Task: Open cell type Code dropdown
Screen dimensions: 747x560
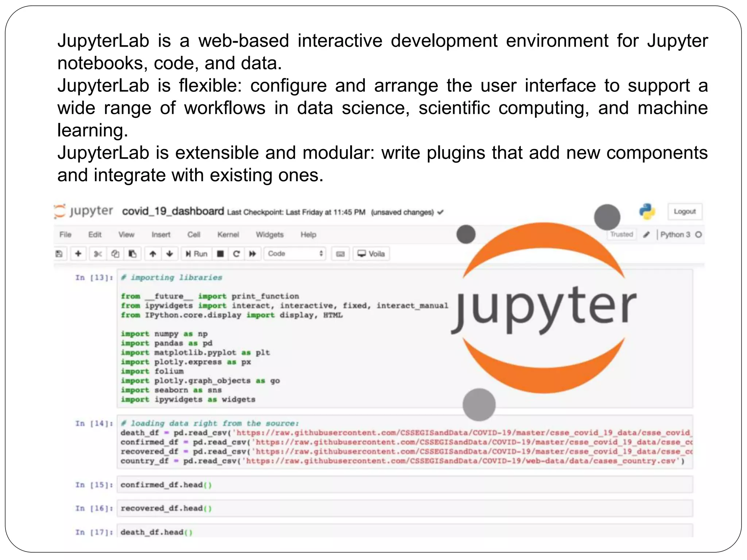Action: 295,254
